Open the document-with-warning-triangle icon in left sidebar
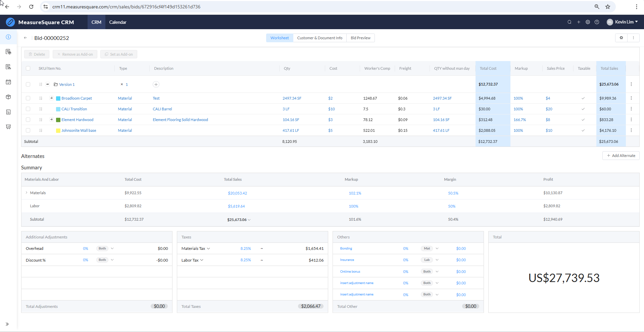This screenshot has height=332, width=644. tap(8, 67)
